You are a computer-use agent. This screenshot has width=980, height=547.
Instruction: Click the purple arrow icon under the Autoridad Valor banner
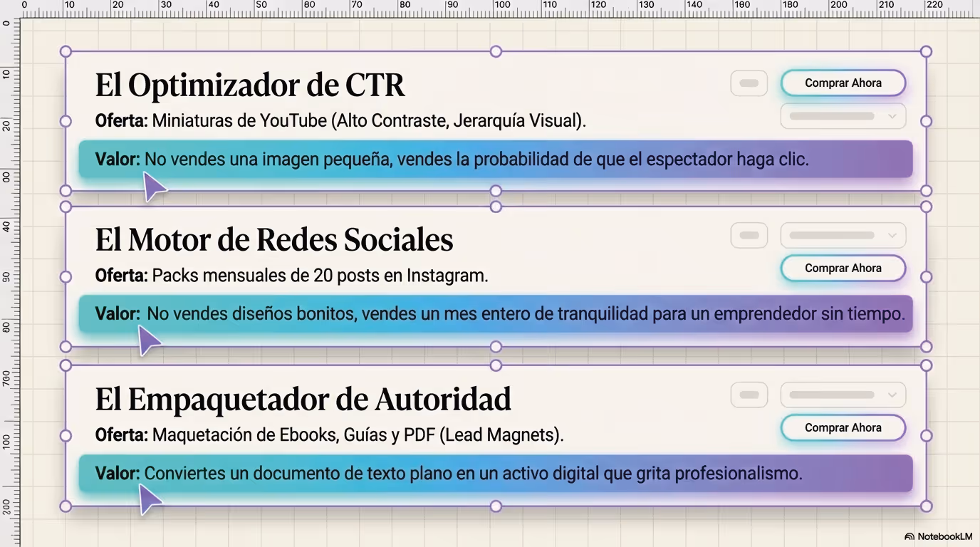[x=151, y=499]
